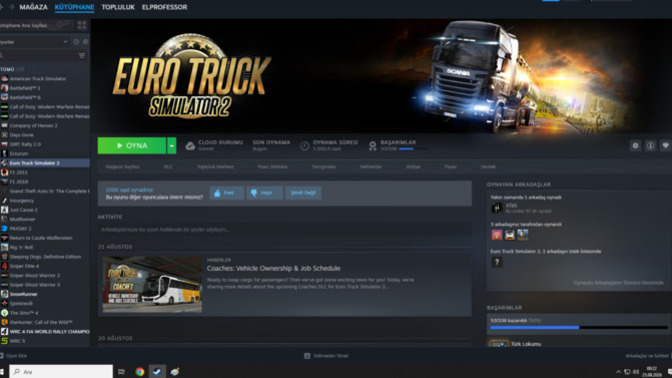Open Coaches: Vehicle Ownership & Job Schedule article

pos(273,268)
